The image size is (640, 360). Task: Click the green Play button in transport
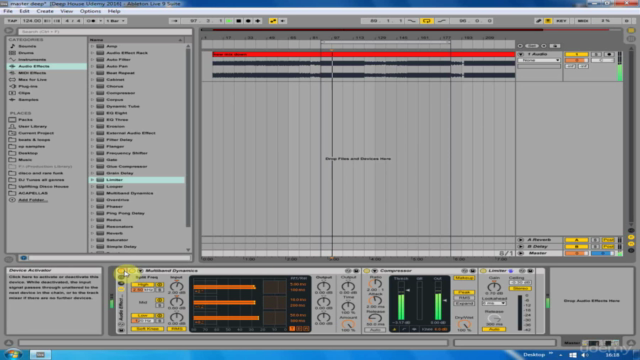(229, 21)
